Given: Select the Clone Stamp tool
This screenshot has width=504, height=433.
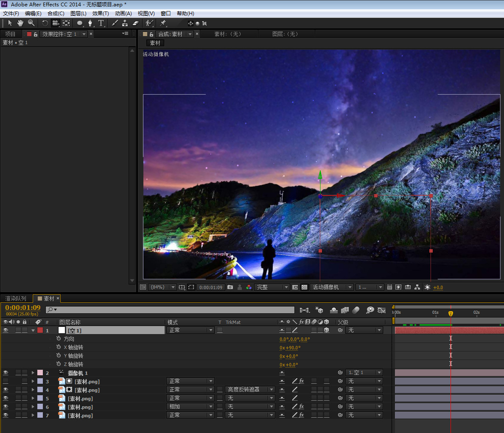Looking at the screenshot, I should tap(125, 23).
